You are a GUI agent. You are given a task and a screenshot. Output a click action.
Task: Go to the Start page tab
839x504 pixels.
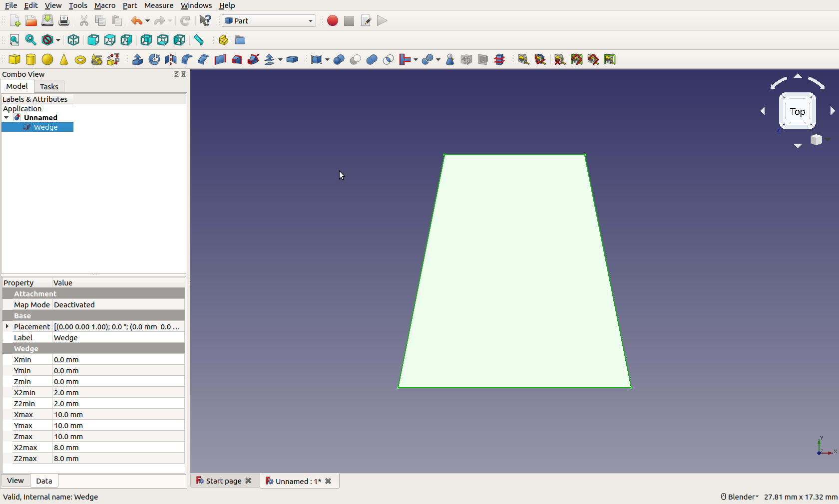point(223,481)
